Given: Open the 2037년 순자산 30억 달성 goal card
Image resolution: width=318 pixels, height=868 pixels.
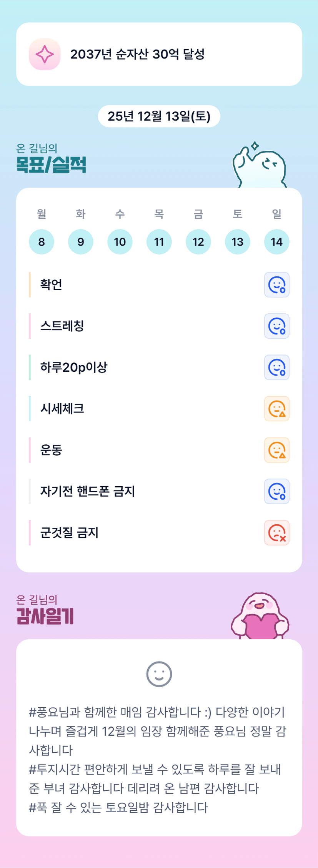Looking at the screenshot, I should point(159,54).
